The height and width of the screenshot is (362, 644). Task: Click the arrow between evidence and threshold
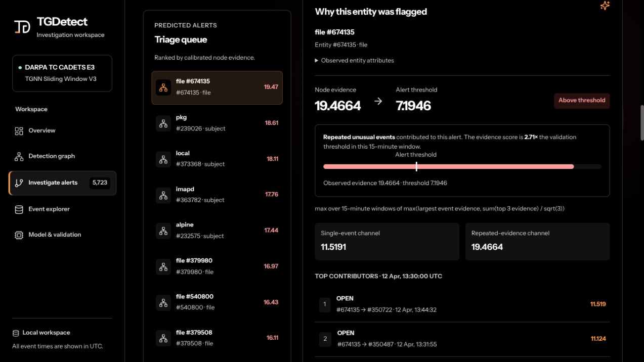coord(378,101)
